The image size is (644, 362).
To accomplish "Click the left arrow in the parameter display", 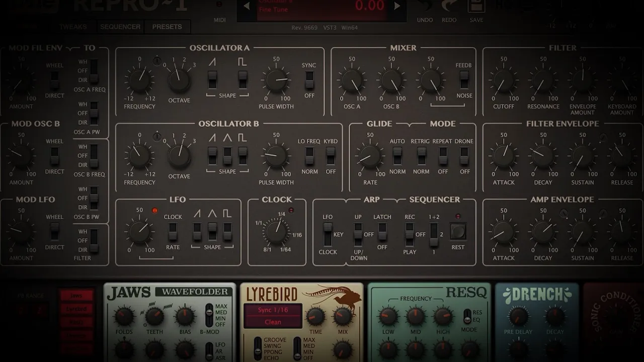I will click(247, 6).
